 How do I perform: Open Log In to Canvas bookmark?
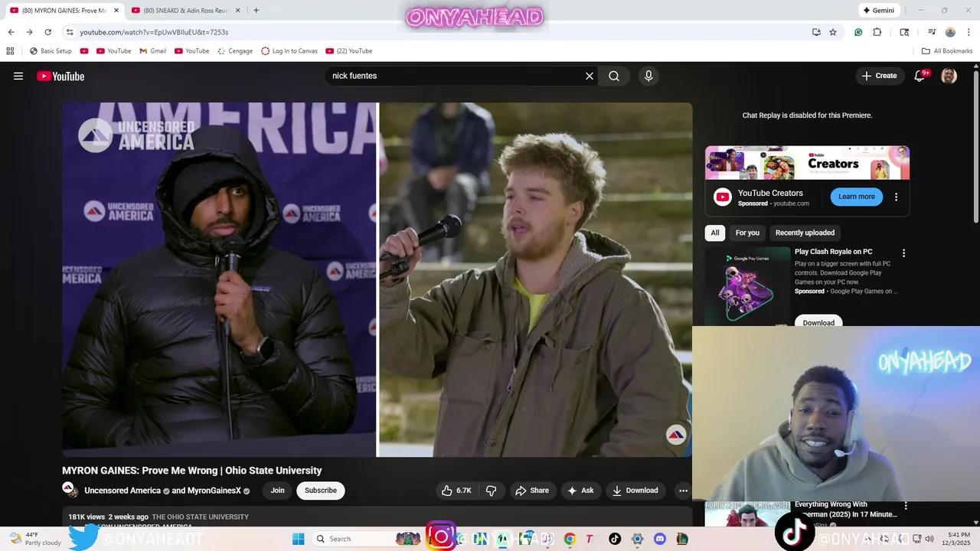tap(289, 51)
